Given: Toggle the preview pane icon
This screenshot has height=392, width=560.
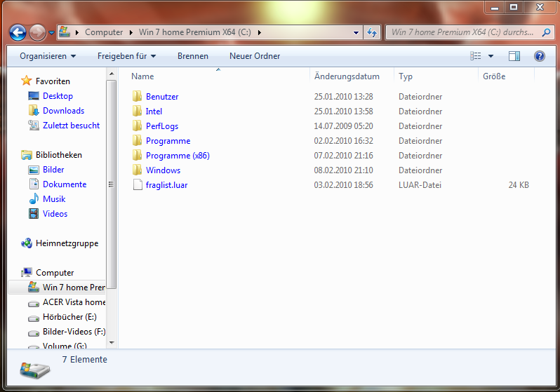Looking at the screenshot, I should (x=514, y=56).
